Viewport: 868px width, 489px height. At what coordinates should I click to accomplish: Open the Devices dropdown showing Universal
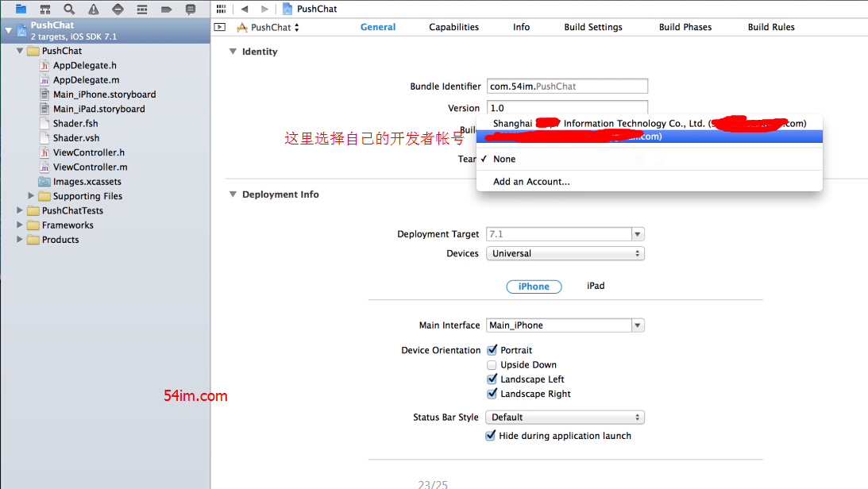pyautogui.click(x=565, y=254)
